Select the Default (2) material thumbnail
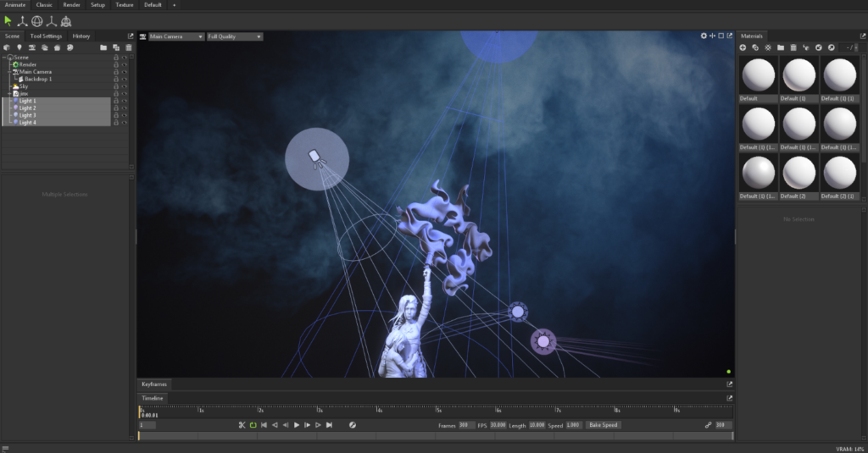 798,177
